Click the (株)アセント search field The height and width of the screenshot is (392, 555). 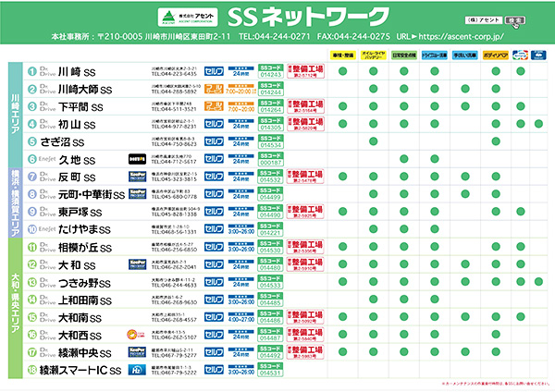coord(484,18)
